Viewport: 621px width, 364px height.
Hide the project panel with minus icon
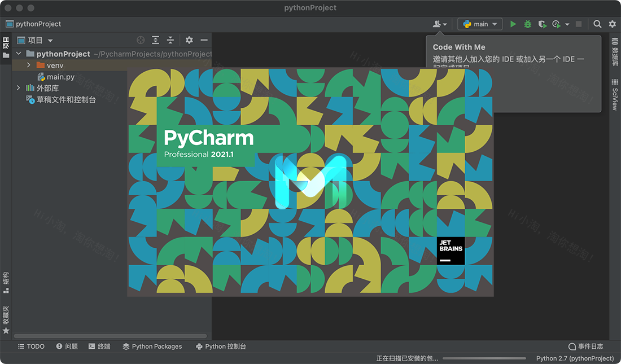[204, 40]
